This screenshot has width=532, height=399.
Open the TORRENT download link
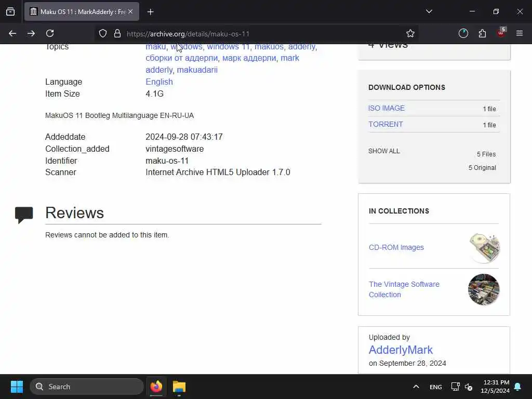coord(386,125)
